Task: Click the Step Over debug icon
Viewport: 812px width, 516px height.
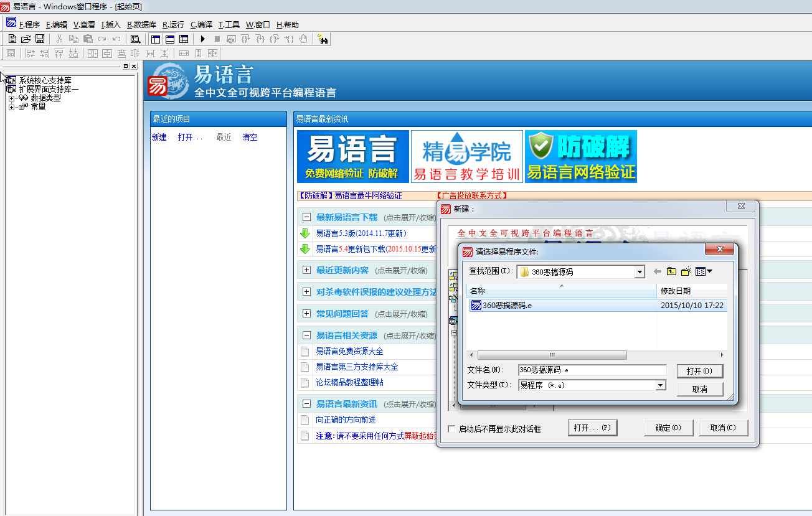Action: 245,39
